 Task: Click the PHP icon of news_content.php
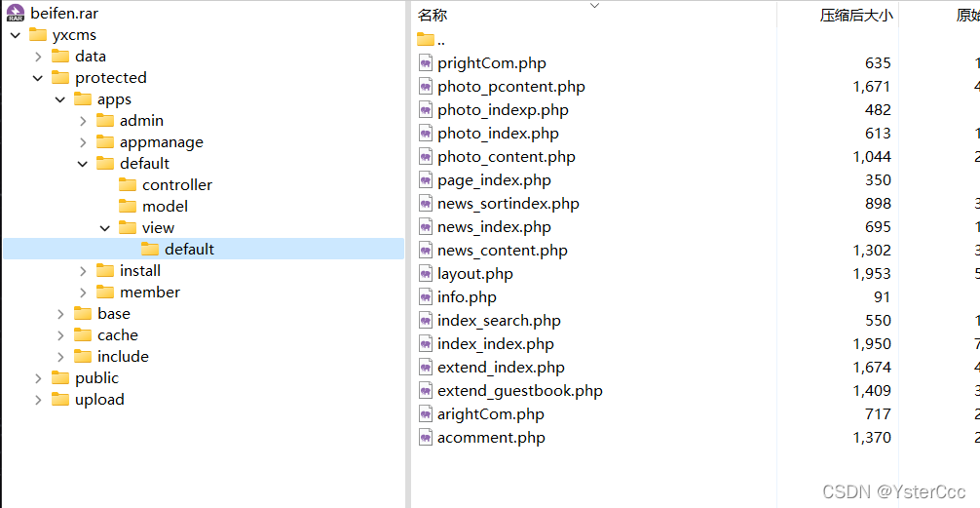point(426,251)
